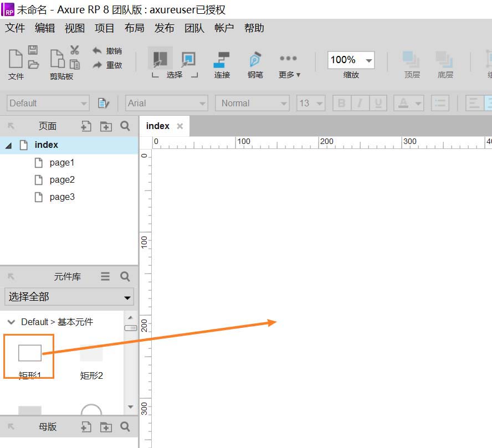Viewport: 492px width, 448px height.
Task: Open the Arial font dropdown
Action: [167, 103]
